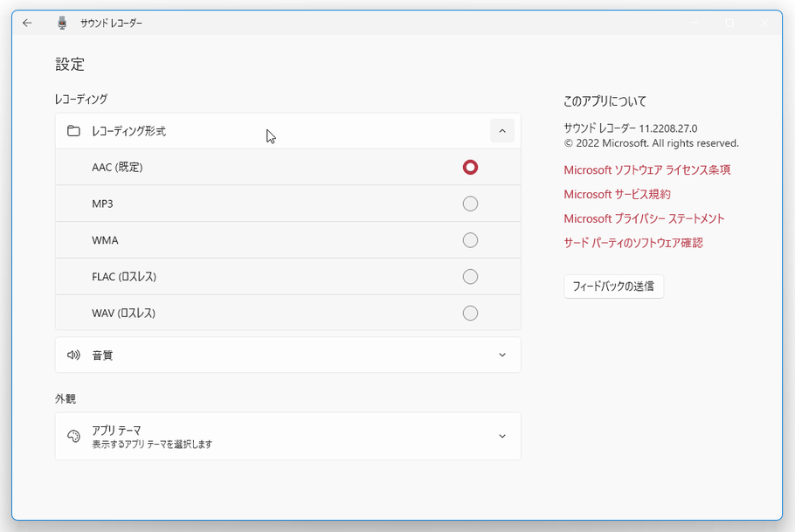The width and height of the screenshot is (795, 532).
Task: Choose the WMA recording format
Action: tap(470, 240)
